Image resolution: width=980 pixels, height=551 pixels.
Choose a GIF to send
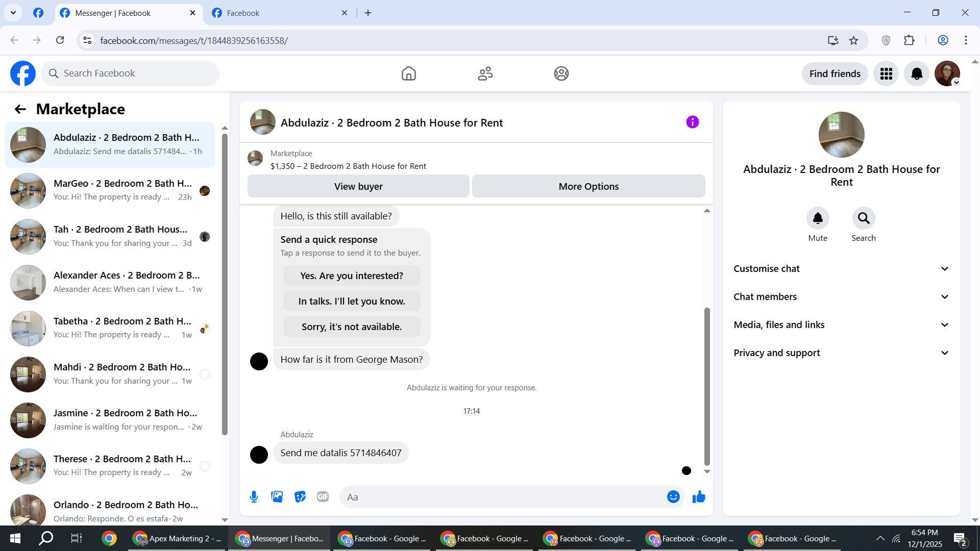pyautogui.click(x=323, y=497)
